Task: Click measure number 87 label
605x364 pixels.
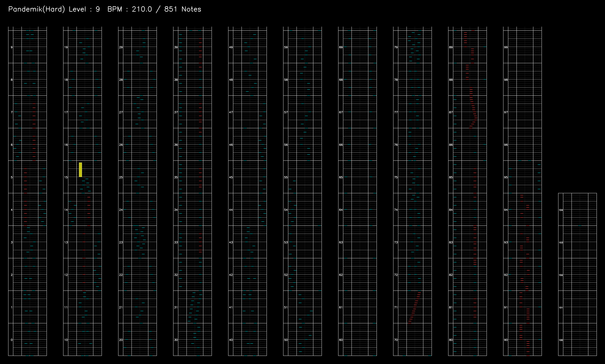Action: (x=451, y=112)
